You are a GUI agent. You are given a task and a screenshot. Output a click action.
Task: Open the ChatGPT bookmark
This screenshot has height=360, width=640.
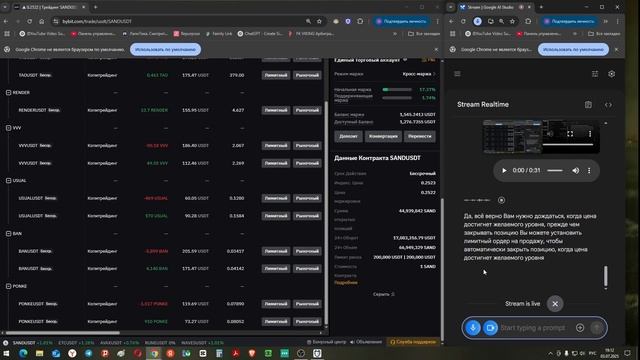260,34
